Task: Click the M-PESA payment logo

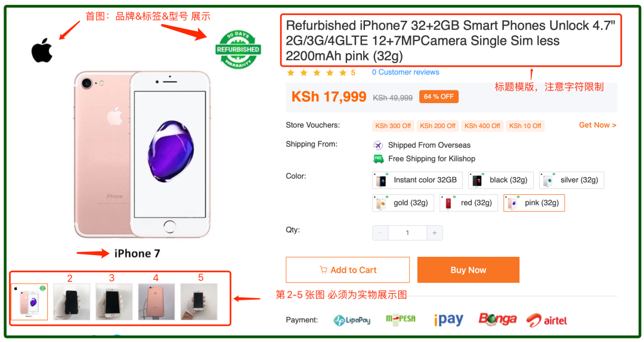Action: (x=401, y=319)
